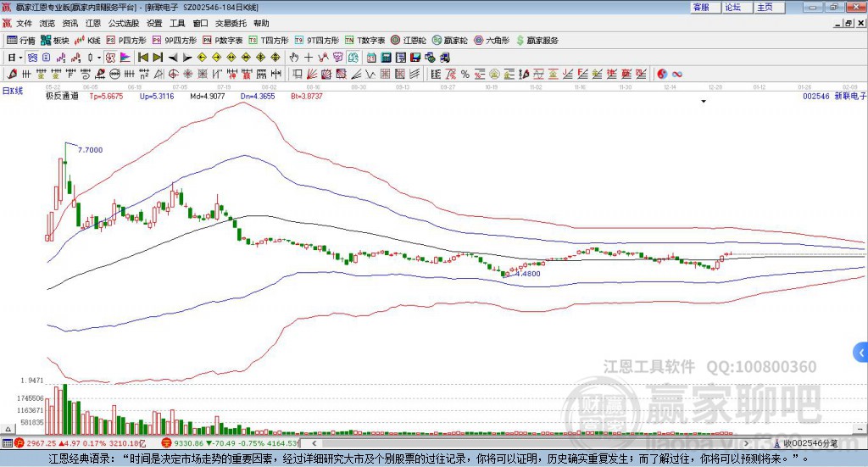Open the 公式选股 menu
Viewport: 868px width, 467px height.
coord(124,23)
